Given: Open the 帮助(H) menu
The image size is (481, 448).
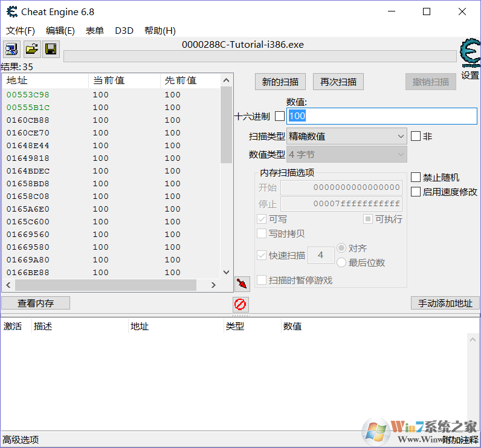Looking at the screenshot, I should (x=160, y=31).
